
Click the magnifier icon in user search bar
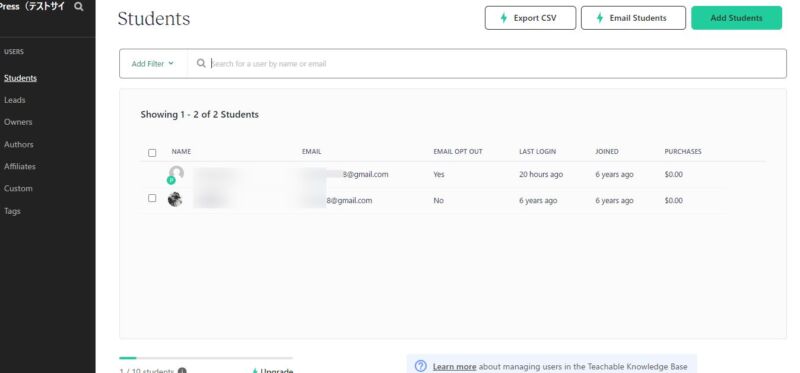[x=201, y=63]
